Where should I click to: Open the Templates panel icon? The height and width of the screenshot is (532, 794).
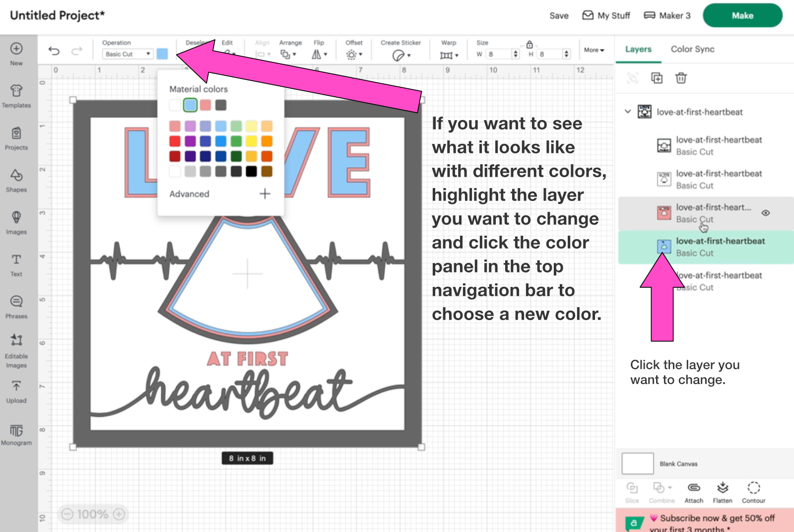16,95
